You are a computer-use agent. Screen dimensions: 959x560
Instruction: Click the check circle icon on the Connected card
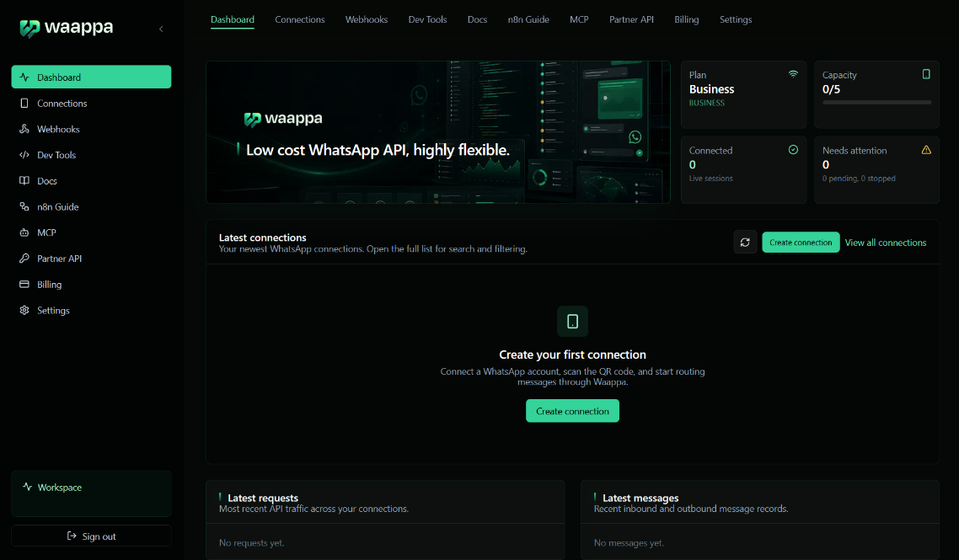(793, 150)
